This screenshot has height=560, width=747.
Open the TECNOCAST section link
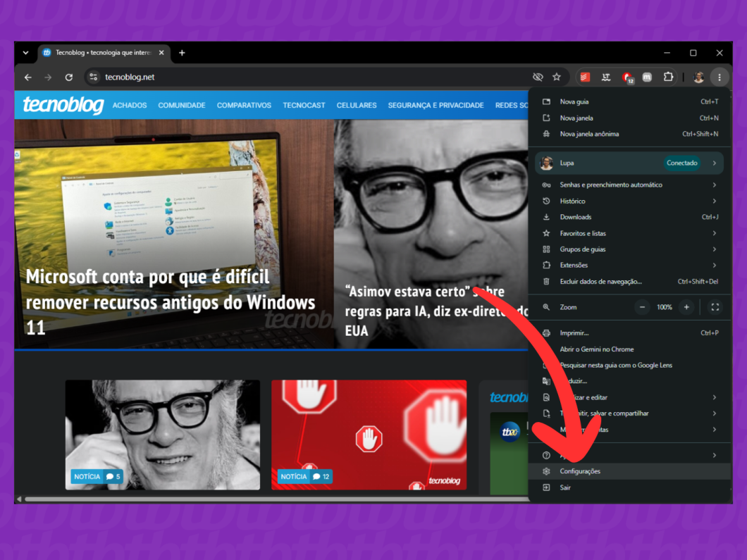point(304,105)
